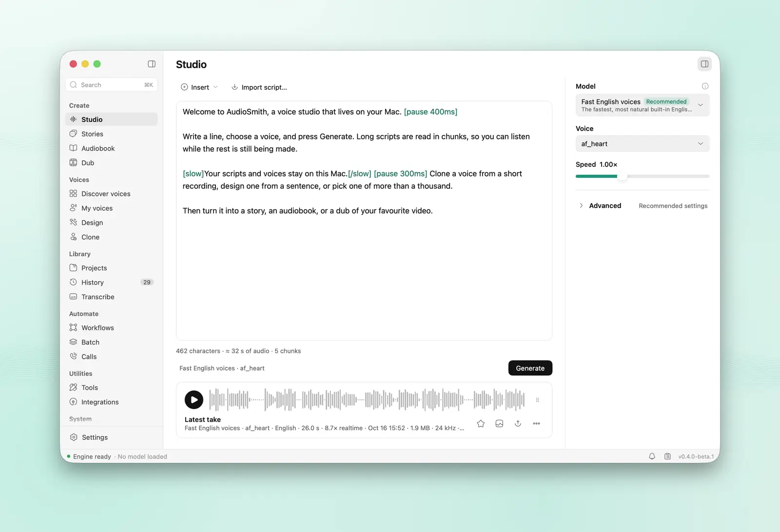Viewport: 780px width, 532px height.
Task: Open the voice Clone page
Action: pos(111,237)
